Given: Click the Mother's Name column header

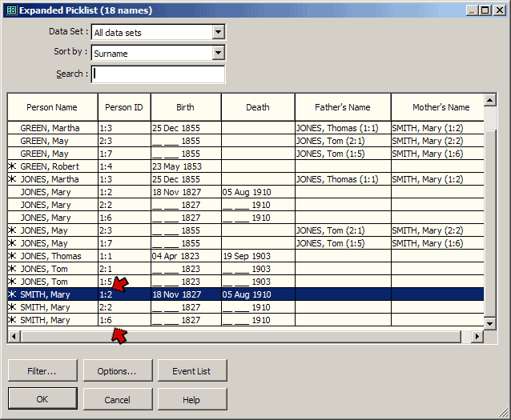Looking at the screenshot, I should coord(437,107).
